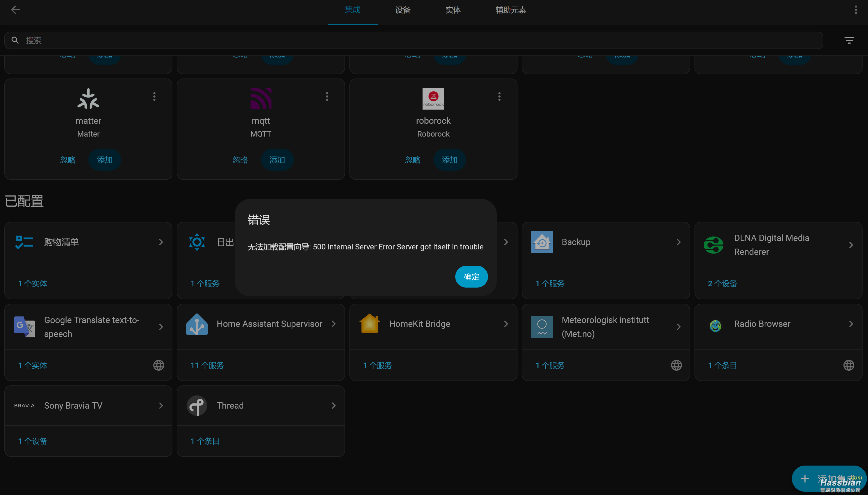Screen dimensions: 868x495
Task: Open the top-right overflow menu
Action: (x=855, y=10)
